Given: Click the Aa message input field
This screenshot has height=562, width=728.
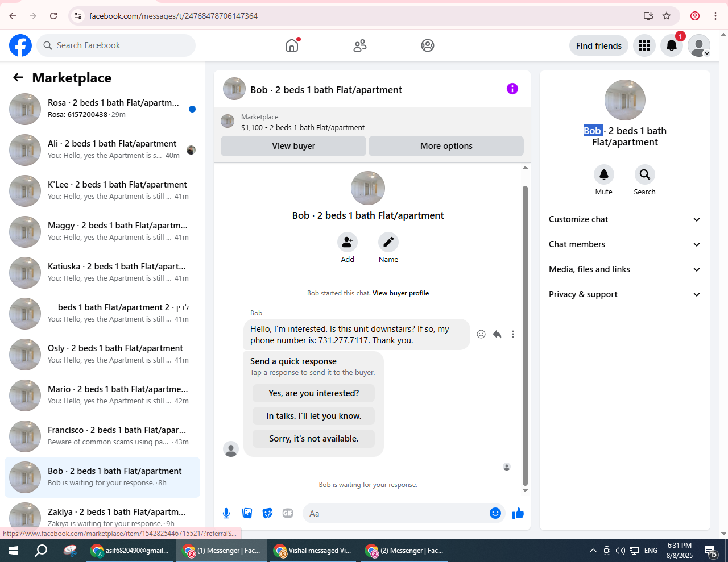Looking at the screenshot, I should coord(396,514).
